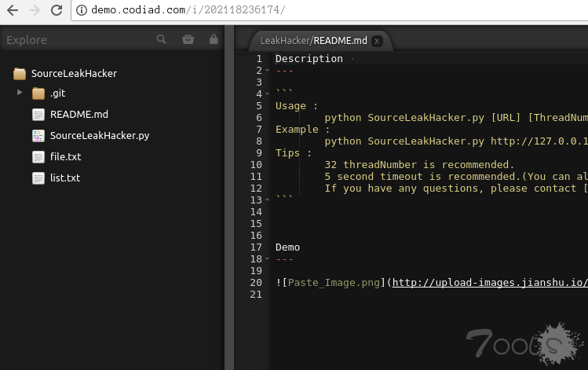Viewport: 588px width, 370px height.
Task: Click the SourceLeakHacker.py file icon
Action: (38, 135)
